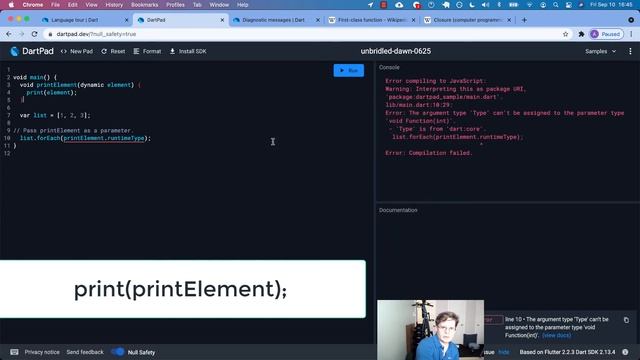Click the location arrow menu bar icon

coord(370,5)
